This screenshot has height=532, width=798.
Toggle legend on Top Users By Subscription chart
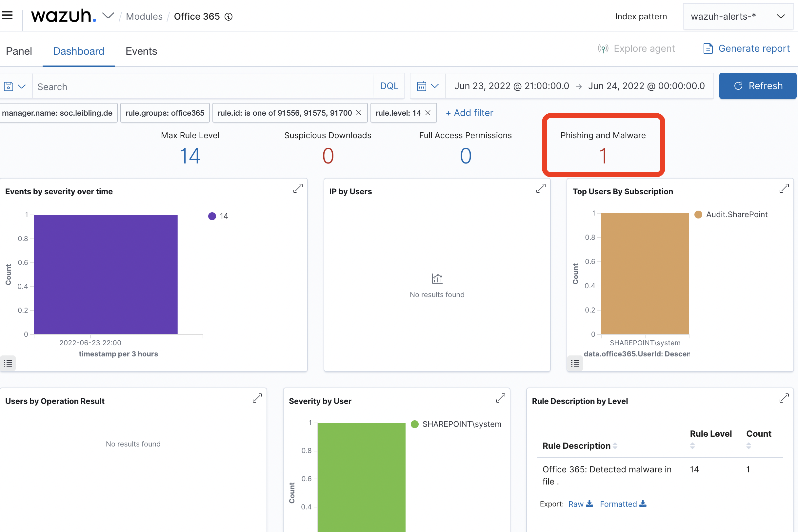[x=575, y=363]
